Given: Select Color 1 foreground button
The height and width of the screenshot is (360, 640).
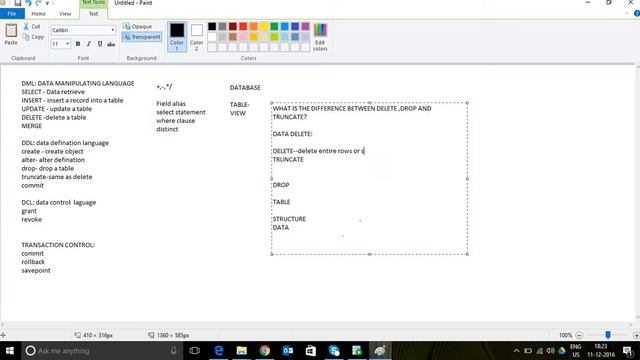Looking at the screenshot, I should 177,37.
